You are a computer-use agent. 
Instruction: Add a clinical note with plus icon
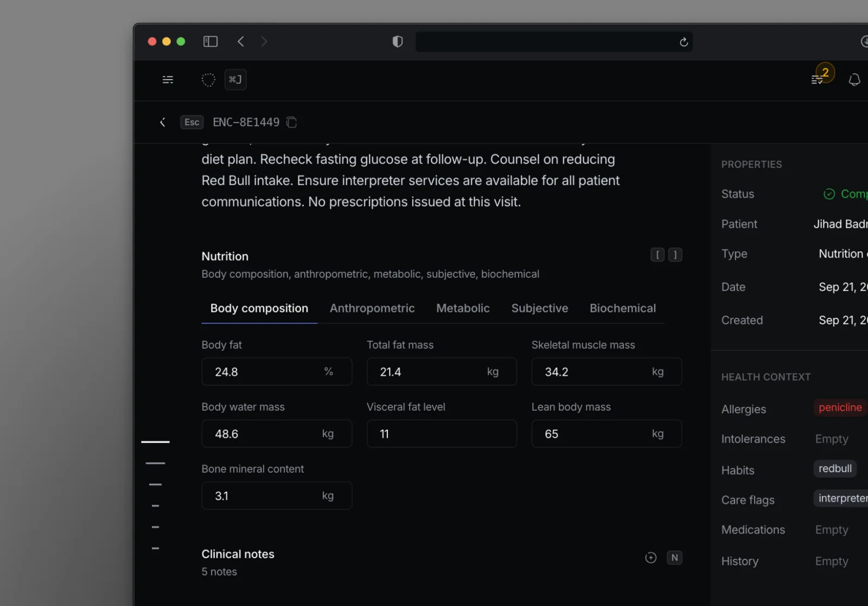tap(651, 558)
